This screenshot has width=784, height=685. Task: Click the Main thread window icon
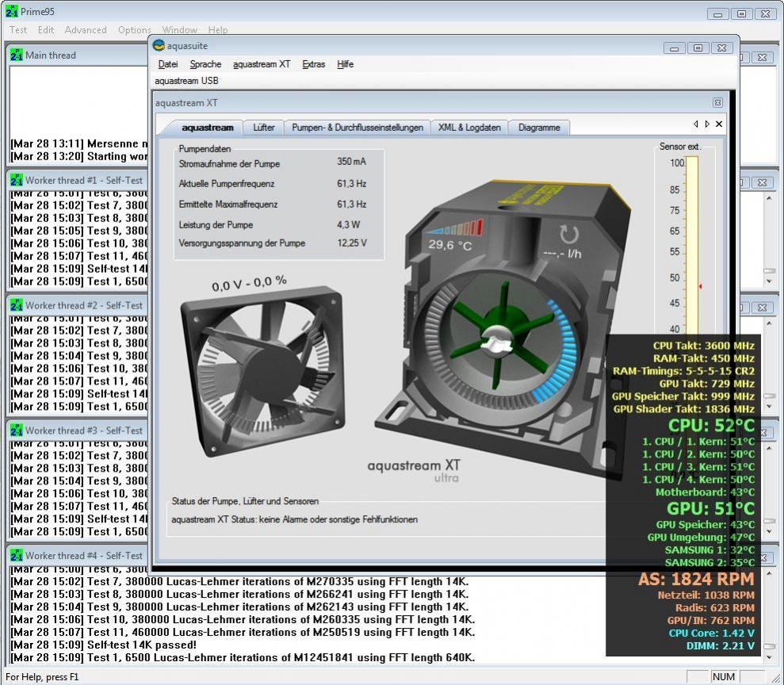tap(17, 55)
